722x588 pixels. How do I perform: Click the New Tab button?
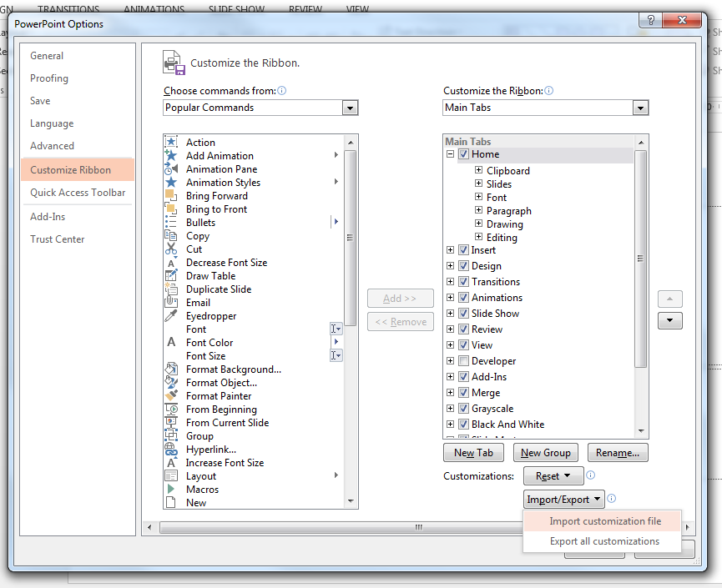(473, 453)
